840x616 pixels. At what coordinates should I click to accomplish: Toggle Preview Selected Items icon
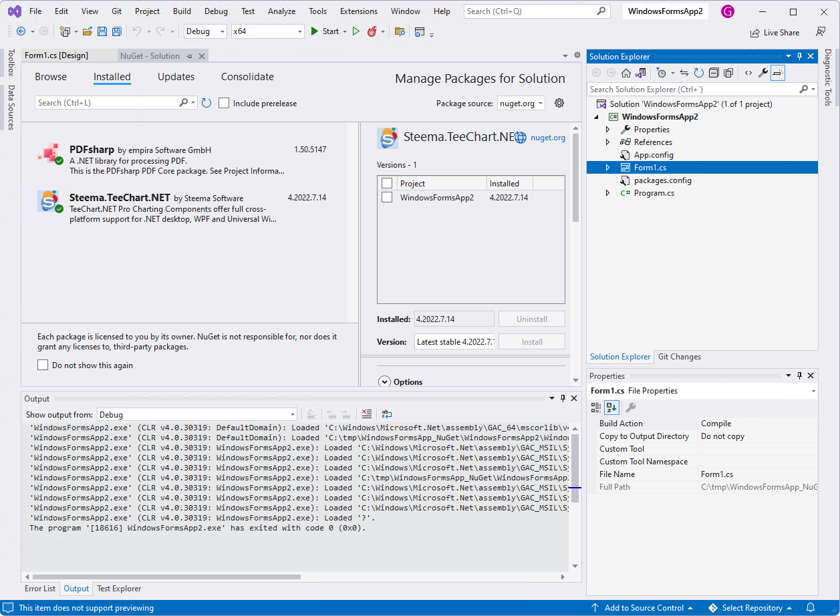[778, 73]
